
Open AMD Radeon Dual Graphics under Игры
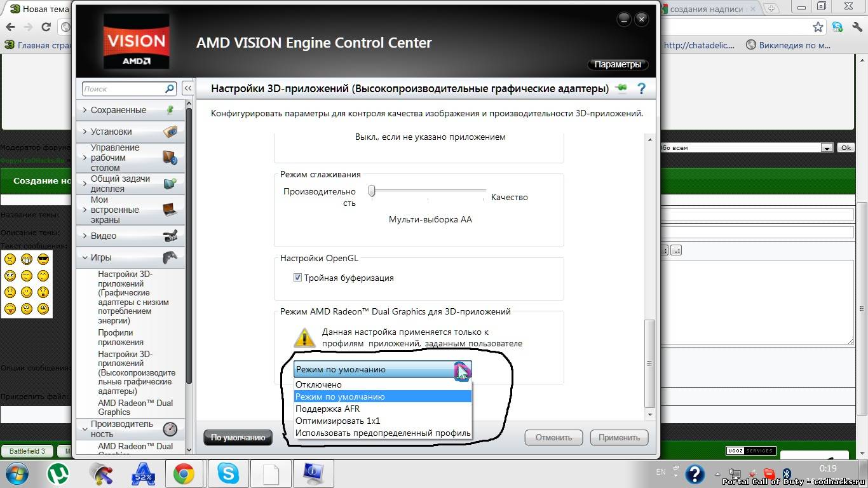(x=135, y=407)
